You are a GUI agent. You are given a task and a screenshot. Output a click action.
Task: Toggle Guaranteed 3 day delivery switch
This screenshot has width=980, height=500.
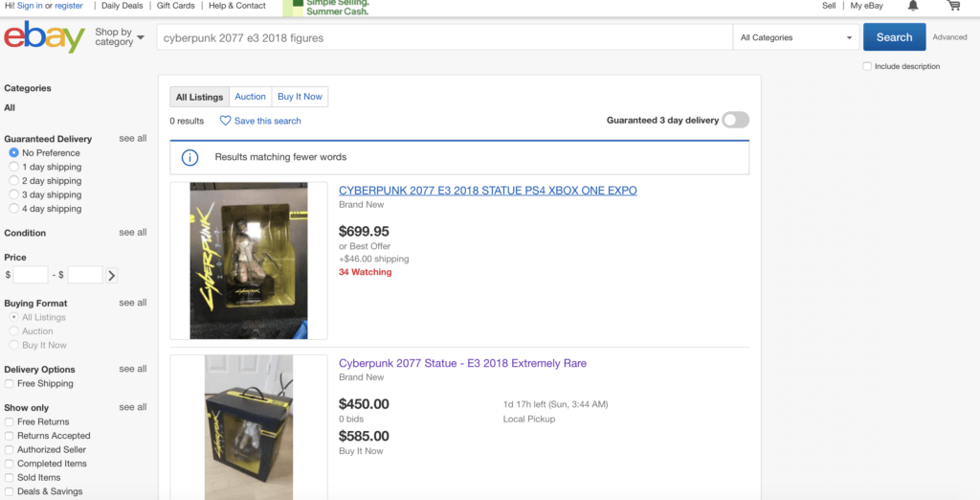[x=735, y=120]
